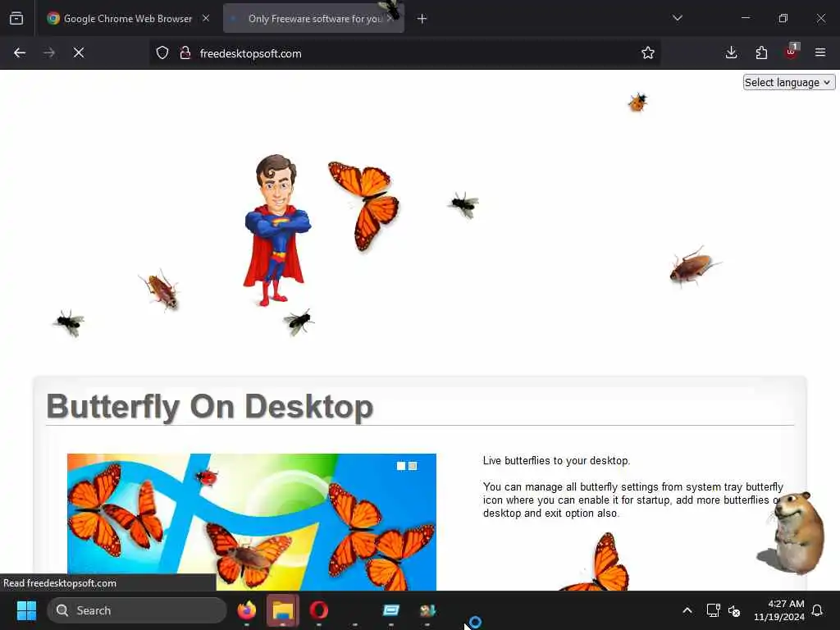
Task: Open network status tray icon
Action: (x=713, y=610)
